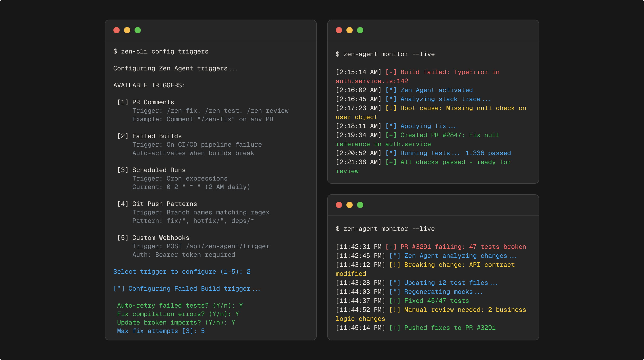644x360 pixels.
Task: Click 'Auth: Bearer token required' line
Action: click(x=184, y=255)
